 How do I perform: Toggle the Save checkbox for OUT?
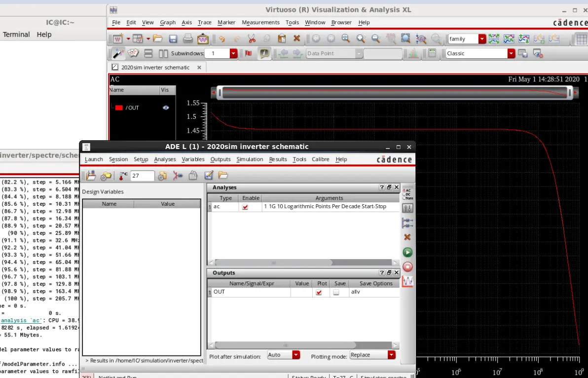click(336, 292)
